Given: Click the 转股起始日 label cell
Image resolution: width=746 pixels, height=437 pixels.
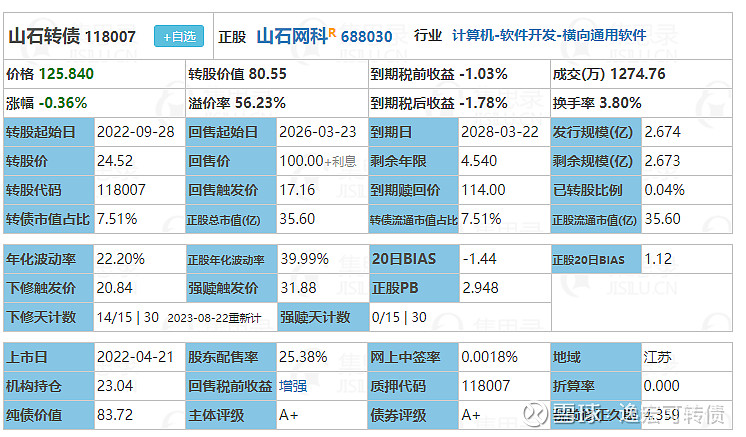Looking at the screenshot, I should (49, 132).
